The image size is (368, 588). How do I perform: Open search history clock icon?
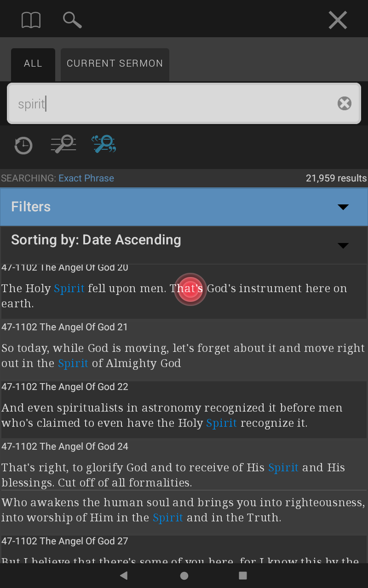(23, 146)
